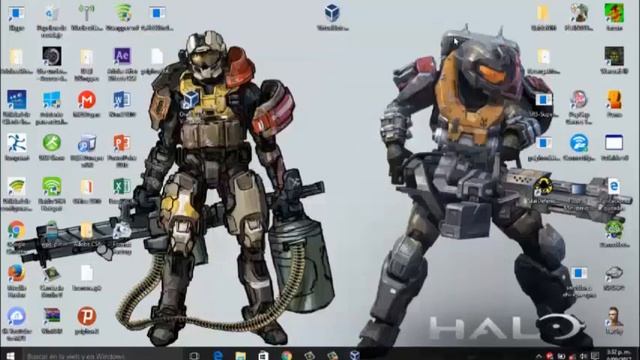Open the blank white document below Firefox row
Image resolution: width=640 pixels, height=360 pixels.
(x=87, y=273)
